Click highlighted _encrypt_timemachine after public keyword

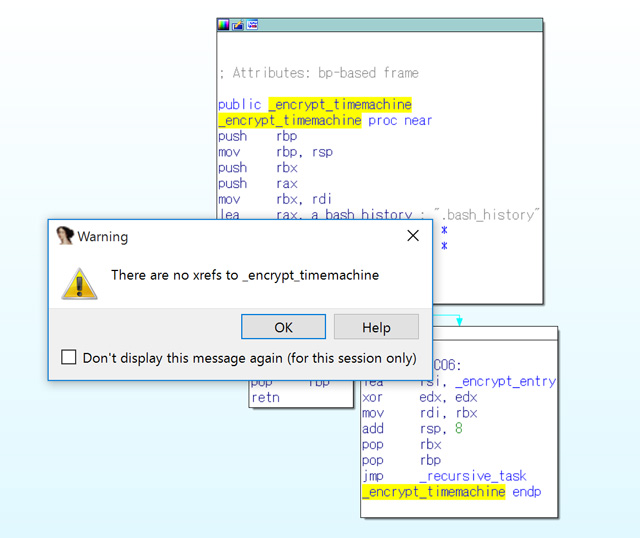(x=339, y=104)
